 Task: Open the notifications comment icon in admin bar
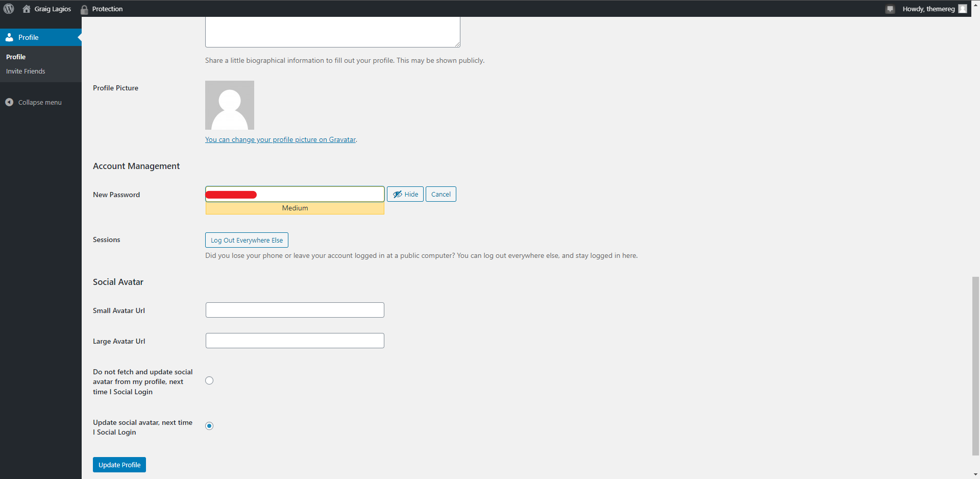pyautogui.click(x=890, y=9)
